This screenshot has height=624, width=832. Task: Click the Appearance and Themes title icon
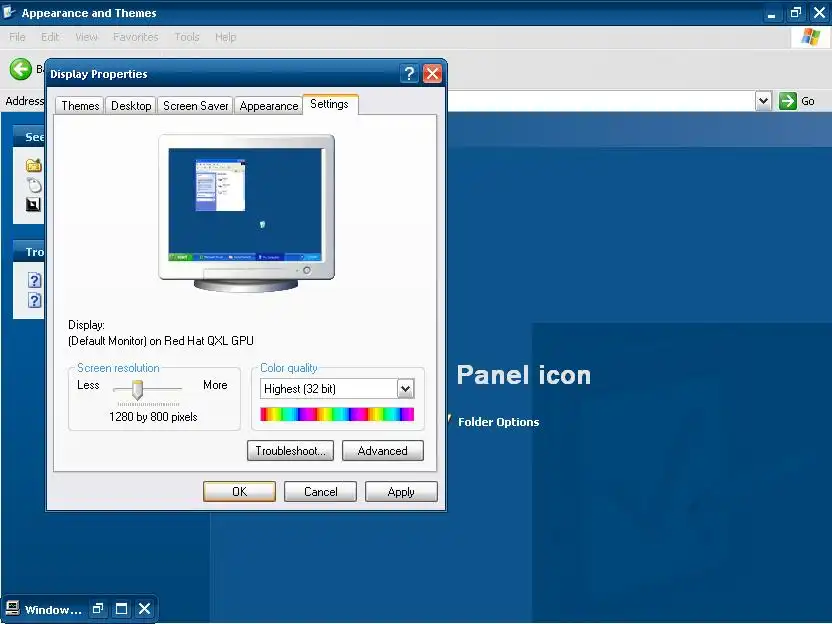(9, 12)
